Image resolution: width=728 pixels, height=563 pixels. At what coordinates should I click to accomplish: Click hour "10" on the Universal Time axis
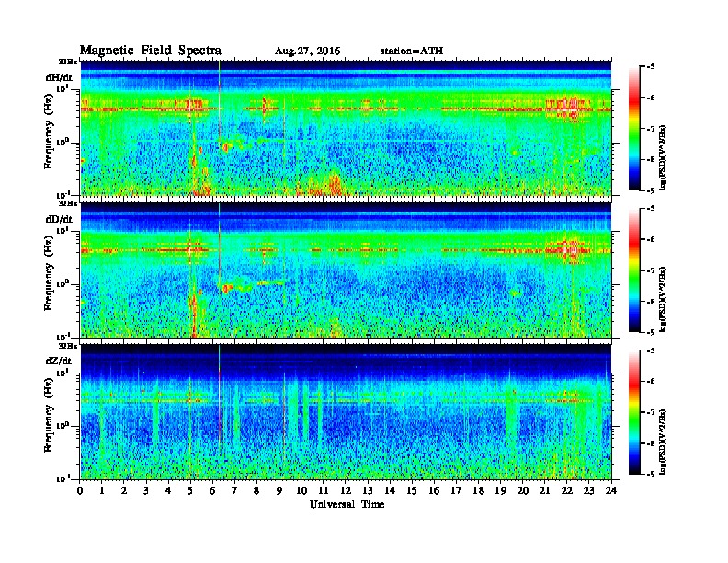pyautogui.click(x=301, y=490)
